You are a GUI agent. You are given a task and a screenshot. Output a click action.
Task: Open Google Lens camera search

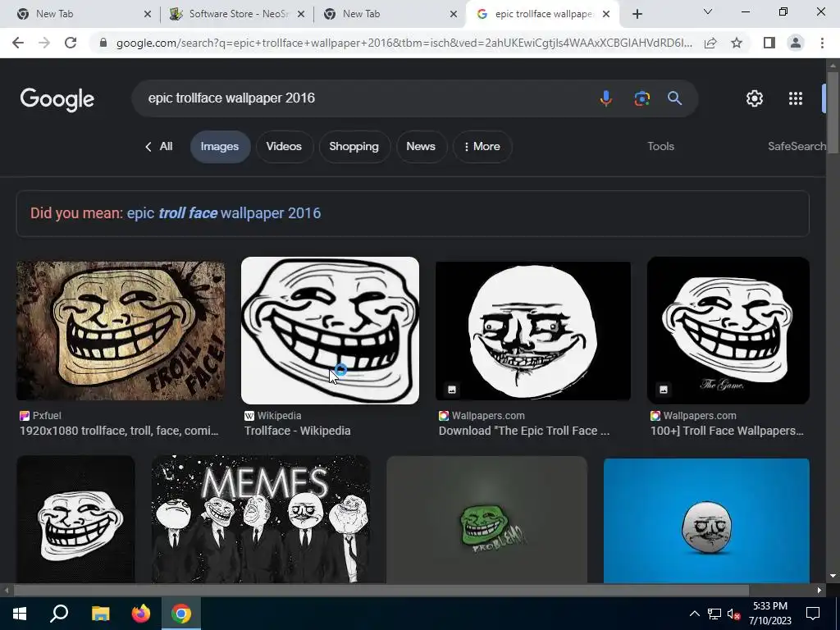tap(641, 98)
